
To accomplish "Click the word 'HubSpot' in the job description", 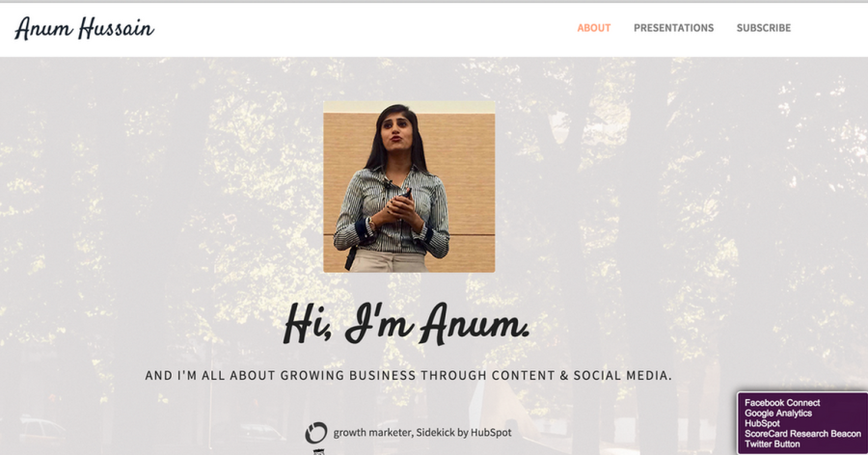I will coord(491,432).
